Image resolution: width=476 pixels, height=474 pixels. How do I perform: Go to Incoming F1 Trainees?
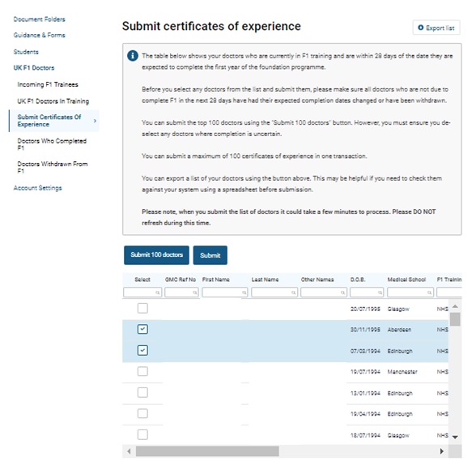coord(48,84)
